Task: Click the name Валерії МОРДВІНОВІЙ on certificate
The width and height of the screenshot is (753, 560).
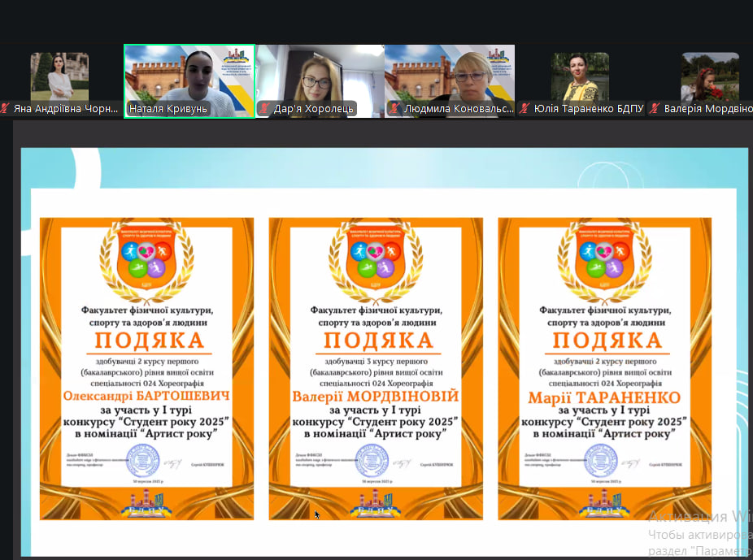Action: 376,396
